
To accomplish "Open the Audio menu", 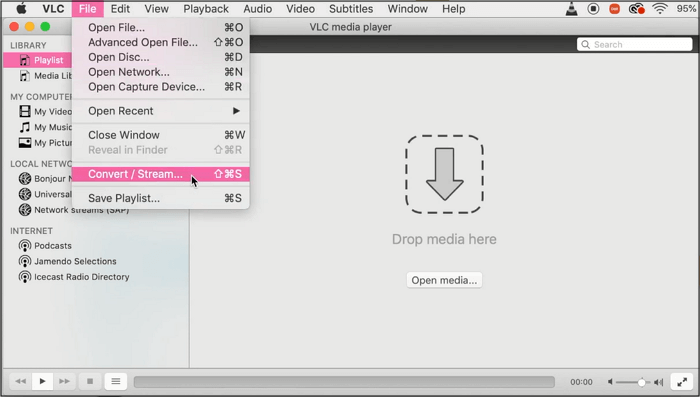I will (258, 8).
